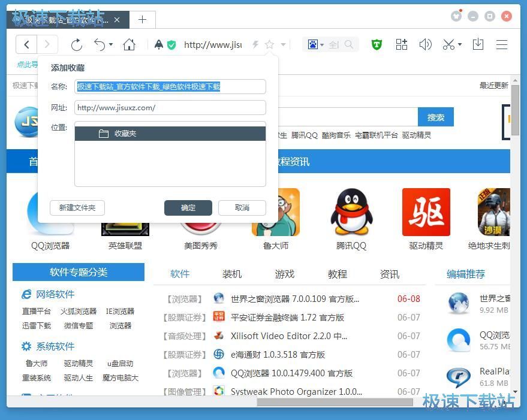
Task: Expand the screenshot tool dropdown arrow
Action: coord(460,44)
